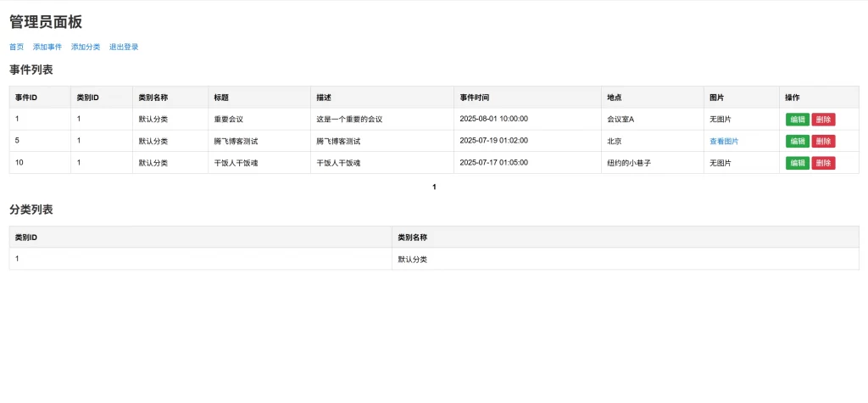Select page 1 in the pagination
Viewport: 868px width, 403px height.
434,187
